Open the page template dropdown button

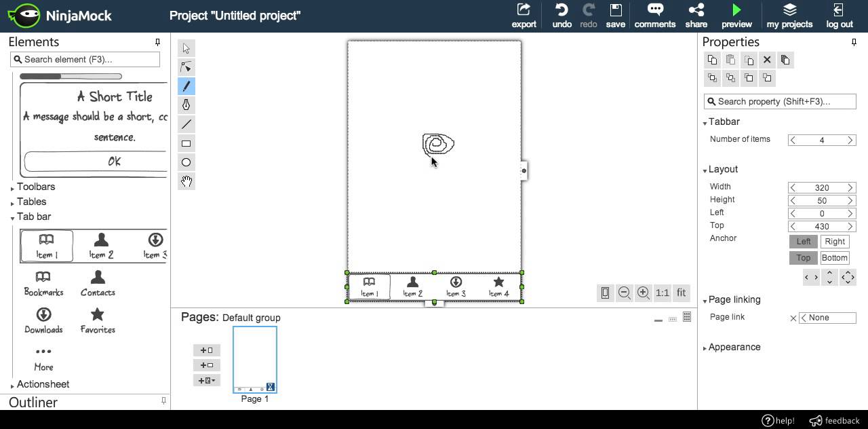point(207,380)
